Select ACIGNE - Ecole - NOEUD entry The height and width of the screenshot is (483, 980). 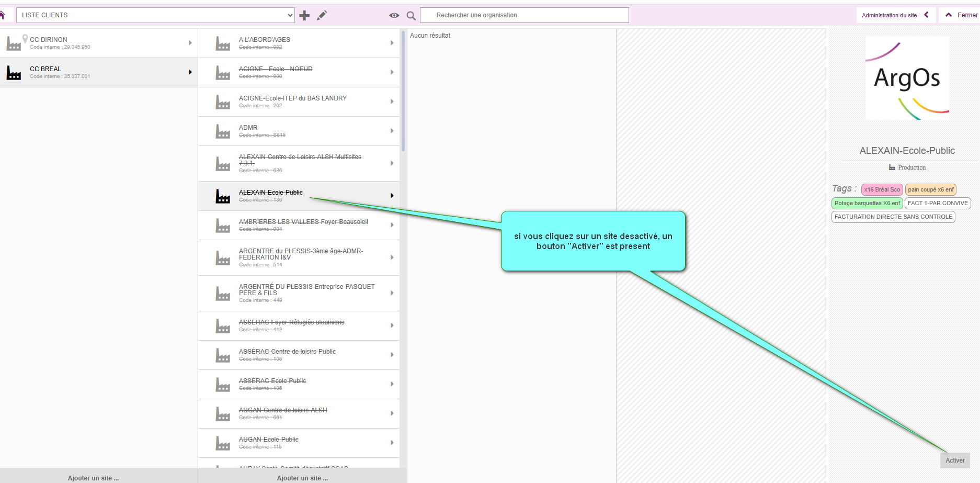[299, 72]
